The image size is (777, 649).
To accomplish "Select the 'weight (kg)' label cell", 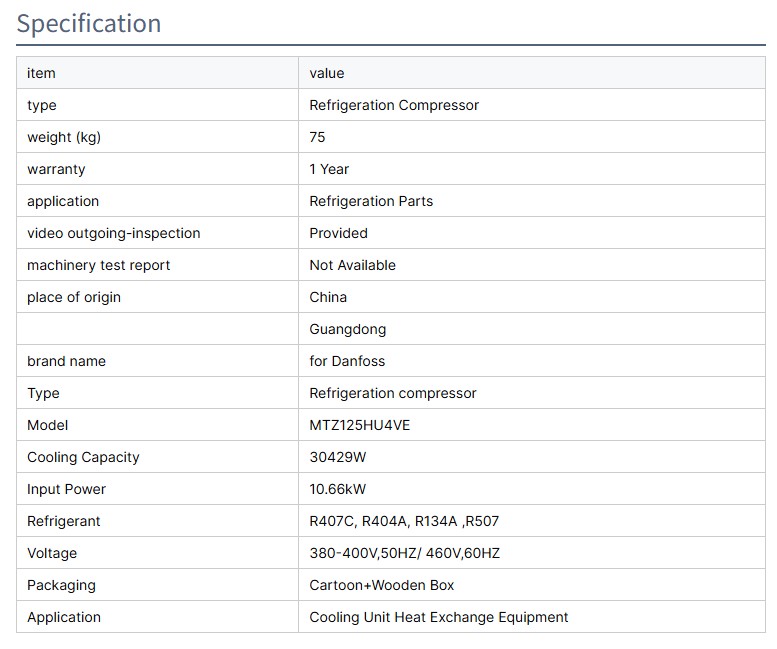I will pyautogui.click(x=64, y=137).
